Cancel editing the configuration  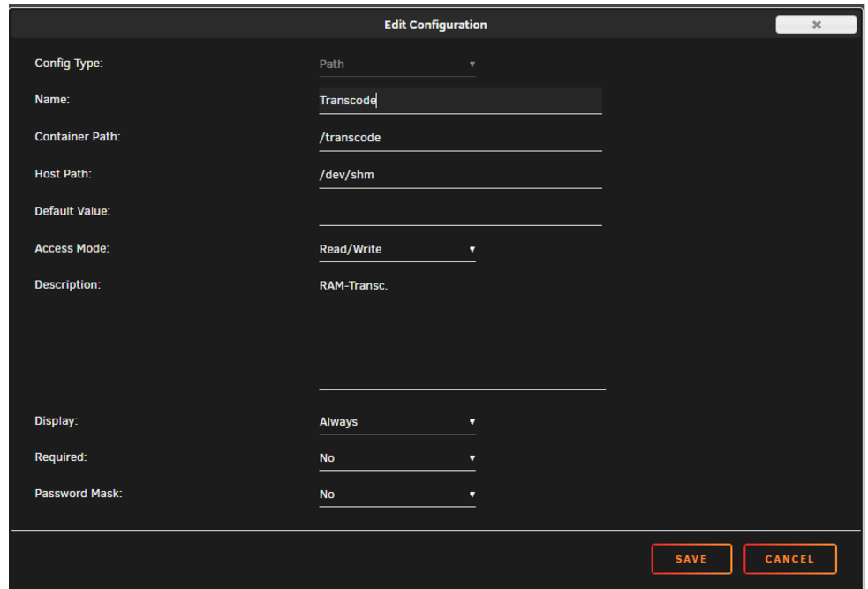[789, 559]
